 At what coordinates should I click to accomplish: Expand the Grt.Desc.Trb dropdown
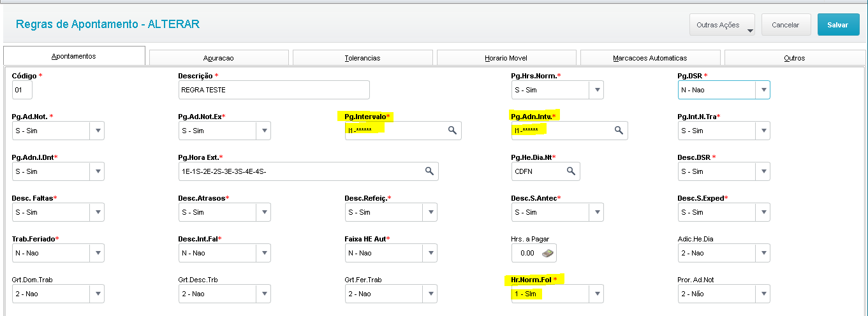click(263, 294)
